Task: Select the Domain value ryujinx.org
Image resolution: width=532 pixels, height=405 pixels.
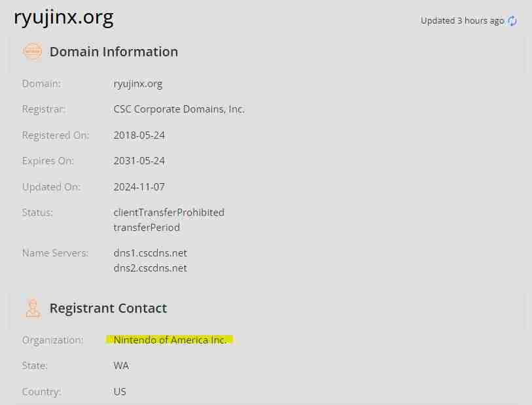Action: [138, 84]
